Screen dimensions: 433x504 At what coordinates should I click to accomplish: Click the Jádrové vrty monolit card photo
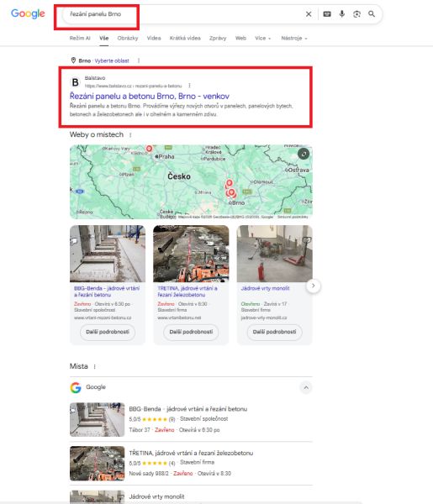click(274, 254)
